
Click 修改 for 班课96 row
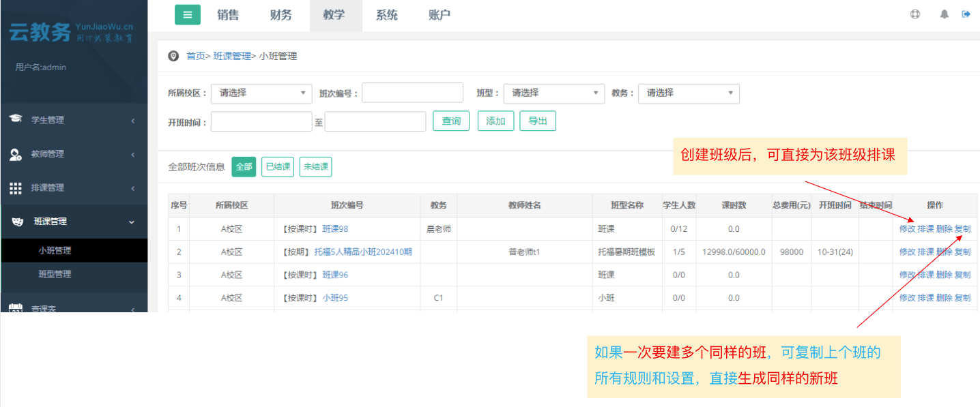[907, 275]
